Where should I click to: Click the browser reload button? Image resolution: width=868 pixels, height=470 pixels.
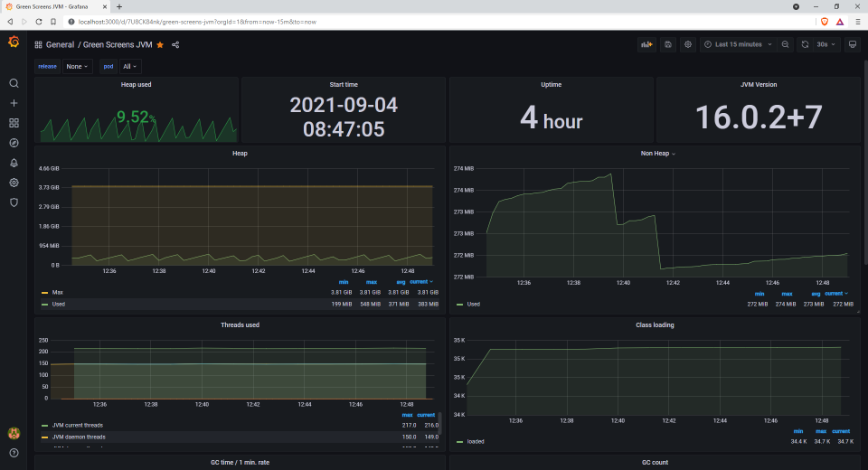pyautogui.click(x=39, y=22)
